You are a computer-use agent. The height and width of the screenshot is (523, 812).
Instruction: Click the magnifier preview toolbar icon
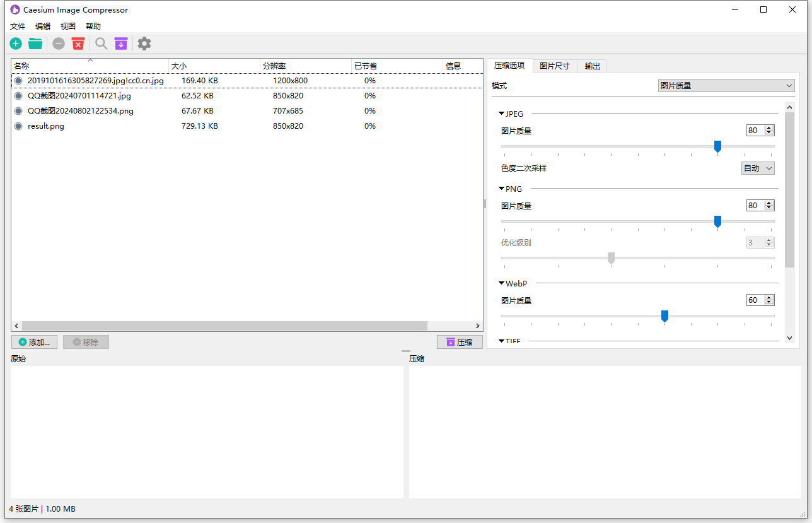click(101, 44)
